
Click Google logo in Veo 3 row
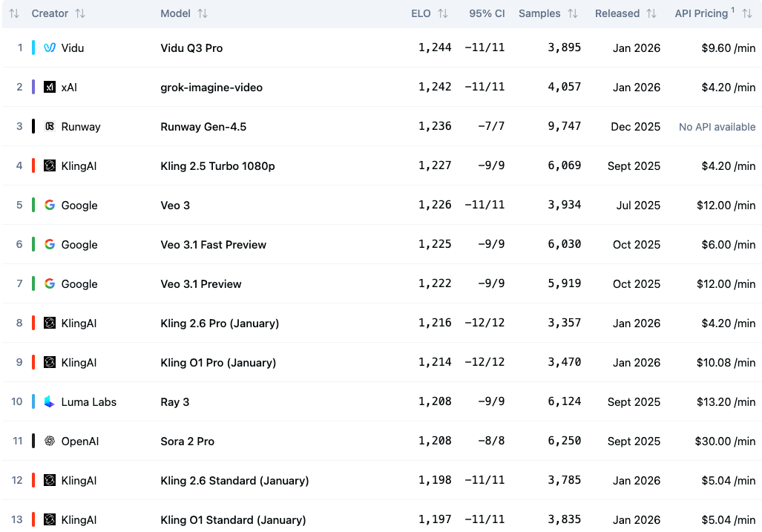(50, 205)
